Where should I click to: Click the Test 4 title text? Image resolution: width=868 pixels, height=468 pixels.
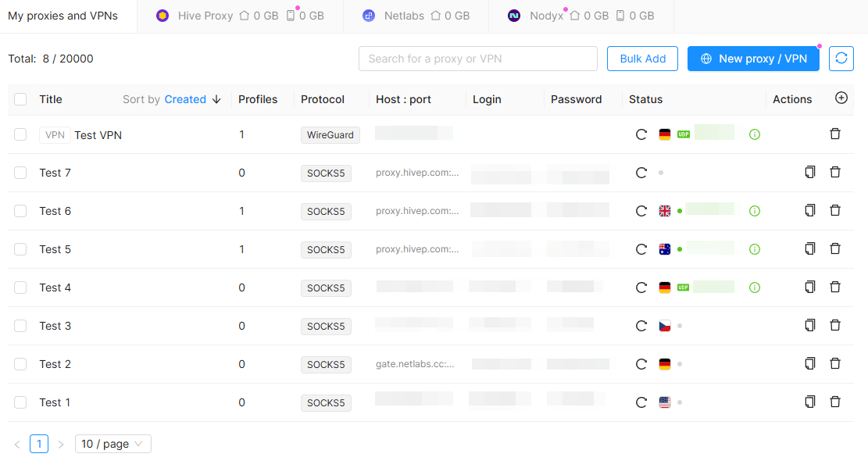55,288
